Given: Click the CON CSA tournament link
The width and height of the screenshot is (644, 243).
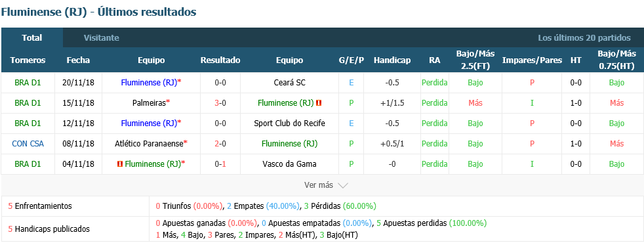Looking at the screenshot, I should [28, 143].
